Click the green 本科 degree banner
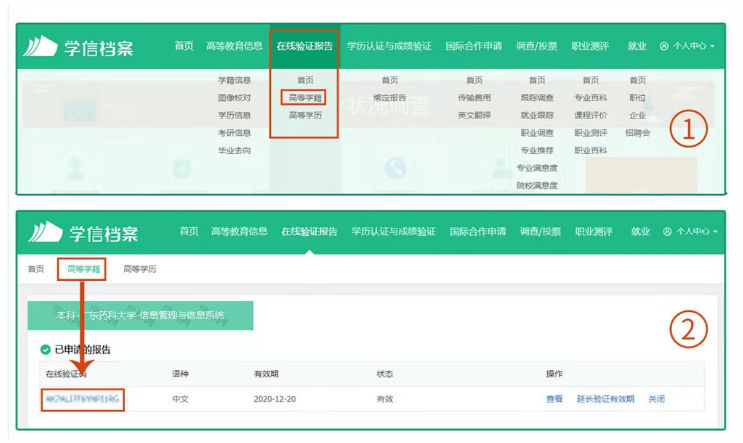This screenshot has width=743, height=443. pos(140,315)
